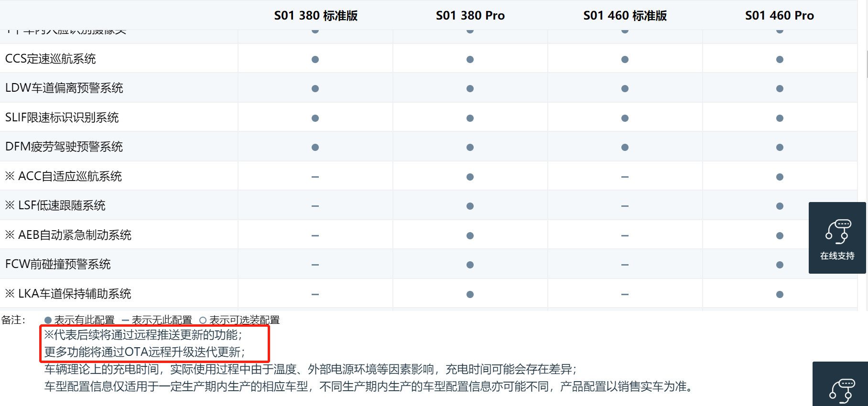Click AEB row dot under S01 380 Pro

(x=470, y=235)
